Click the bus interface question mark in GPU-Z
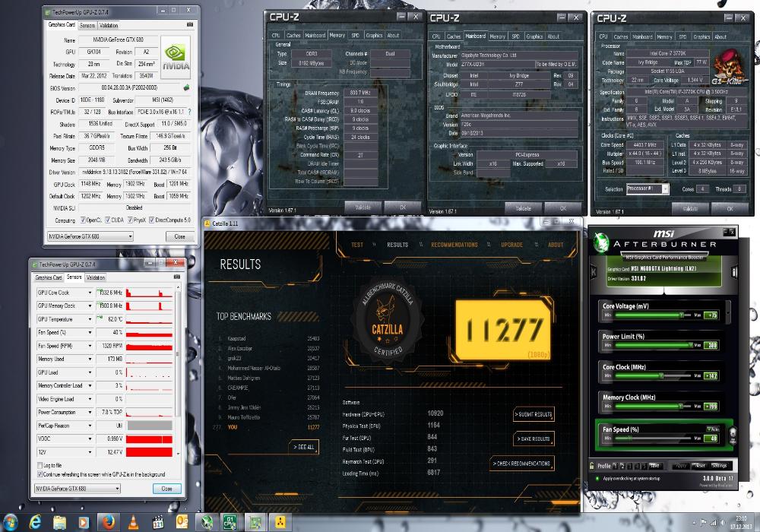Viewport: 760px width, 532px height. pyautogui.click(x=189, y=112)
